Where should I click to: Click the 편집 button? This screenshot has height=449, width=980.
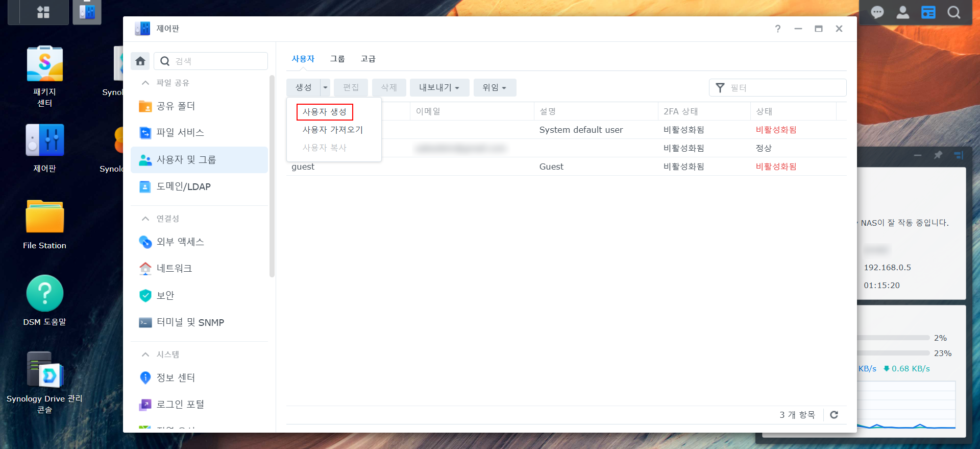(x=351, y=87)
